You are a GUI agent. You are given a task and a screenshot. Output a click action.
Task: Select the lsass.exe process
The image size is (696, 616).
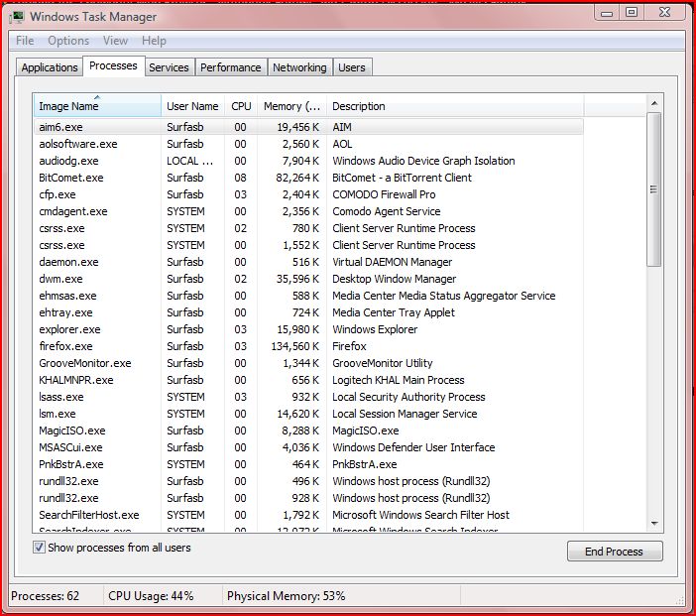(308, 397)
